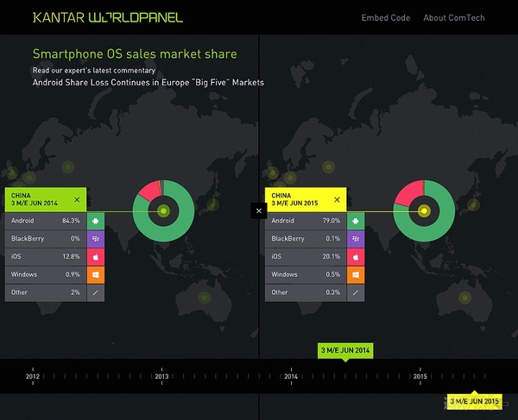This screenshot has height=420, width=518.
Task: Click the green 3 M/E JUN 2014 timeline marker
Action: 345,350
